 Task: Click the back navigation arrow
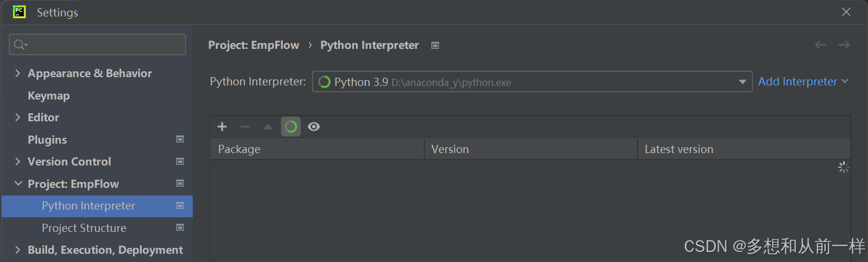(820, 45)
